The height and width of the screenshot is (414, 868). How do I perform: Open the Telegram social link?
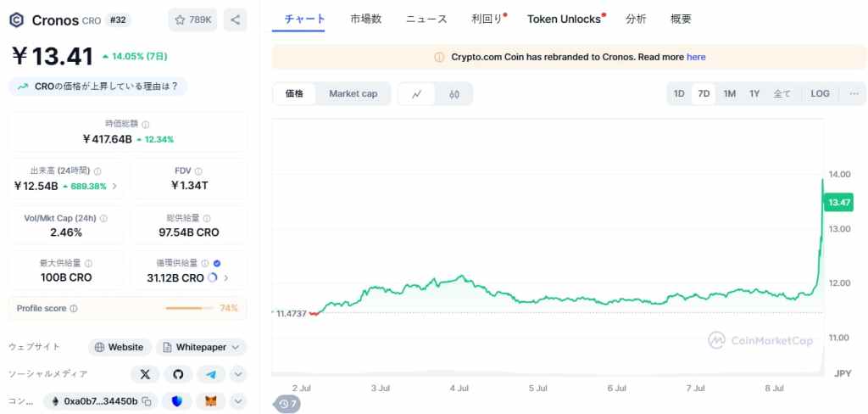point(211,374)
